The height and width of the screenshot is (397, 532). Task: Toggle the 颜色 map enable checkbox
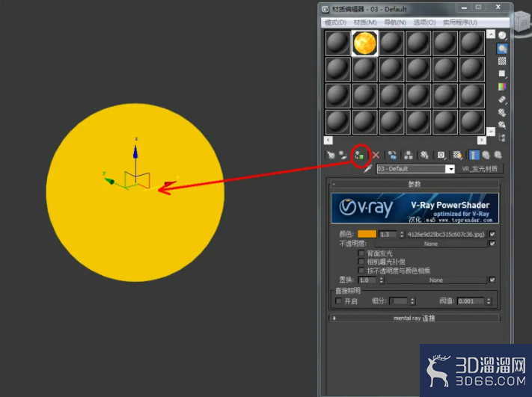coord(492,234)
